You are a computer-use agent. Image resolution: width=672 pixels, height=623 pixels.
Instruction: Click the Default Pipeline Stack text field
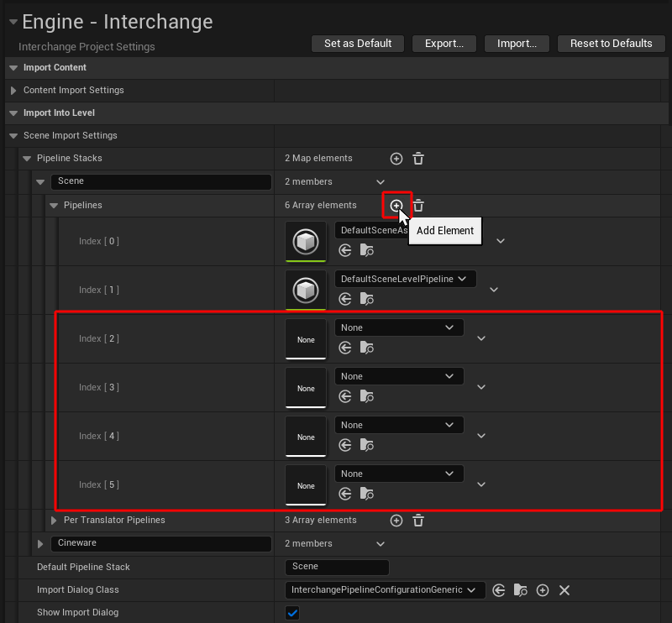tap(337, 568)
